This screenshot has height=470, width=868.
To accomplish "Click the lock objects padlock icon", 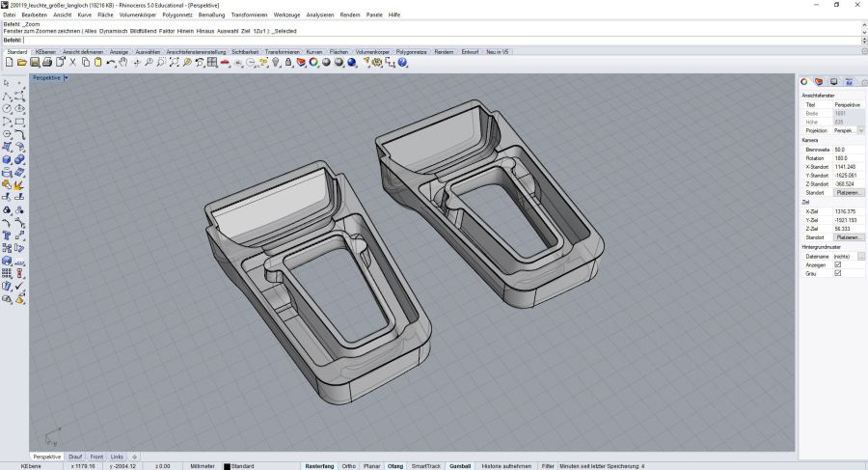I will tap(288, 62).
